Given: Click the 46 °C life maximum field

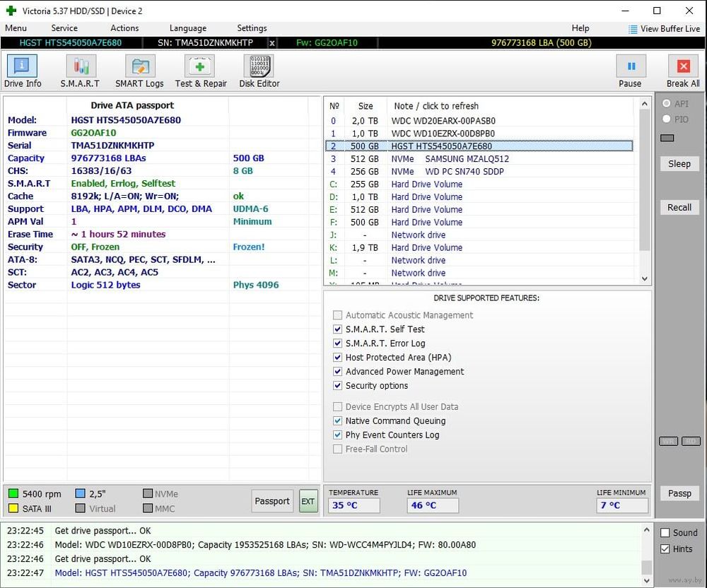Looking at the screenshot, I should click(433, 505).
